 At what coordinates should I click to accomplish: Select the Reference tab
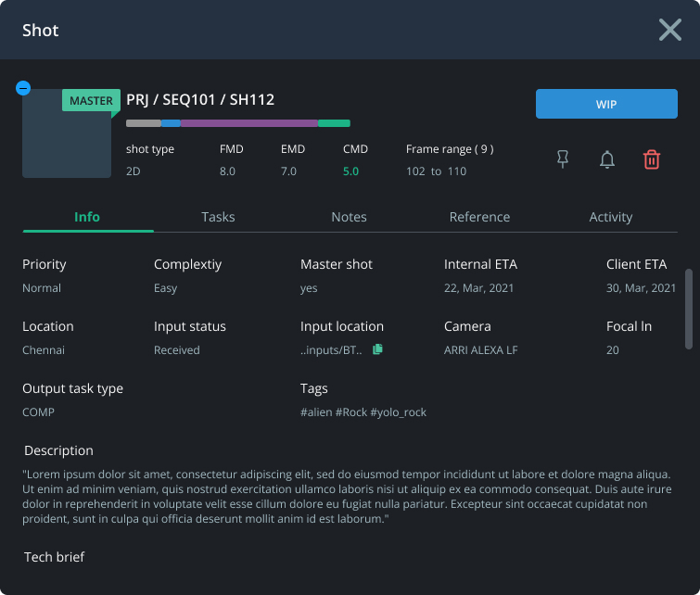pos(479,217)
